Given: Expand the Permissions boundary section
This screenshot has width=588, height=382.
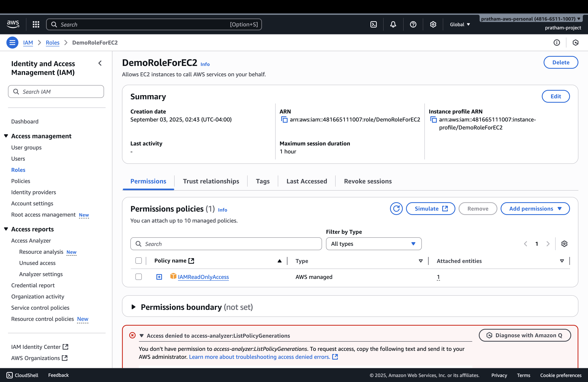Looking at the screenshot, I should pos(133,307).
